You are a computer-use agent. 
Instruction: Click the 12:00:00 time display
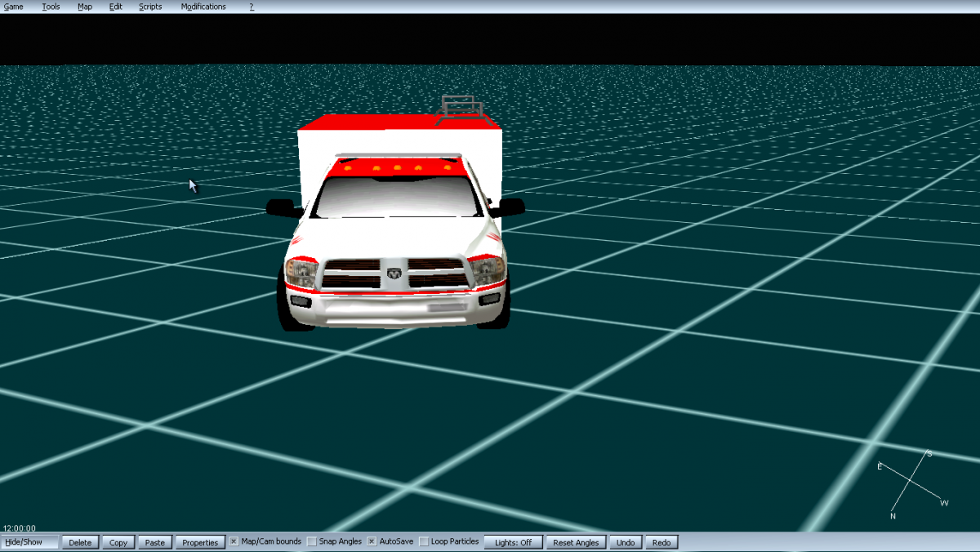(x=20, y=528)
